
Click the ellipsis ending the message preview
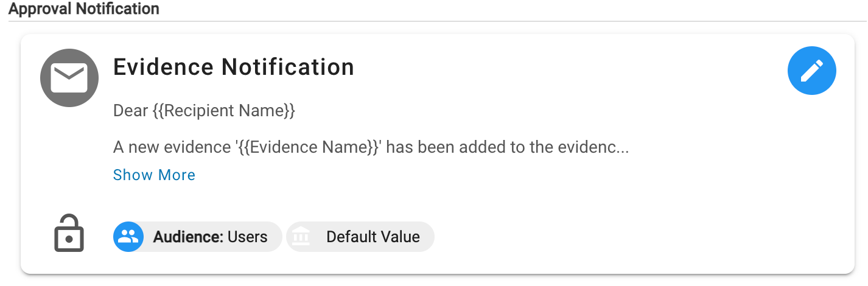point(623,149)
